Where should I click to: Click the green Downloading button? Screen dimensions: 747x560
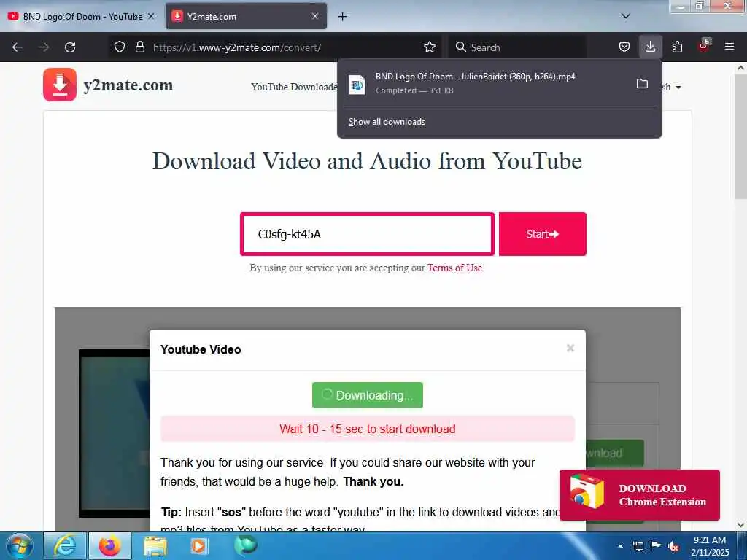[x=368, y=395]
